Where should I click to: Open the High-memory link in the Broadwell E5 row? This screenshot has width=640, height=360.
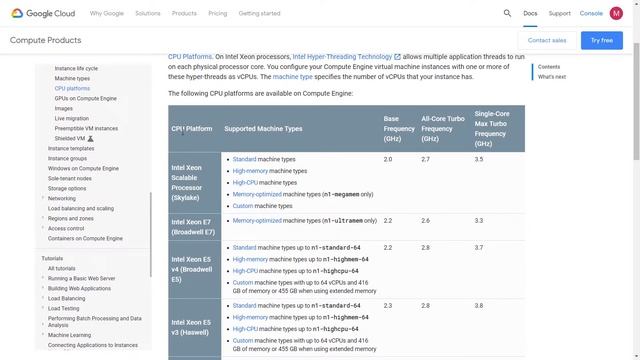(x=250, y=260)
